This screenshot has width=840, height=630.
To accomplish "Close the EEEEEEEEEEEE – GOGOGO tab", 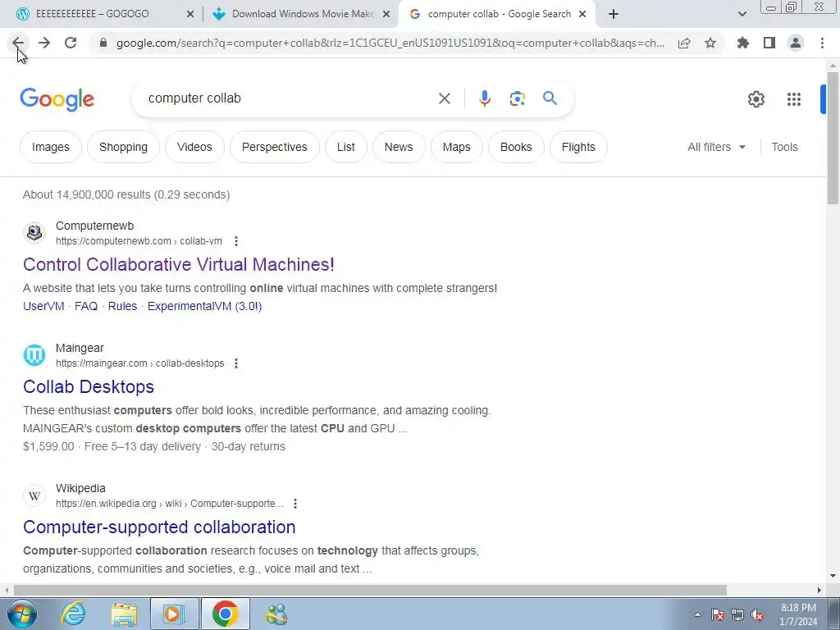I will coord(190,15).
